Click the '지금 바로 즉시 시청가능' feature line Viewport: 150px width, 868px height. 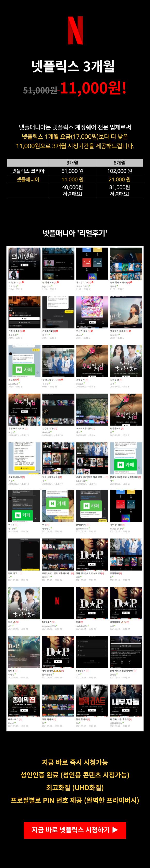tap(75, 762)
